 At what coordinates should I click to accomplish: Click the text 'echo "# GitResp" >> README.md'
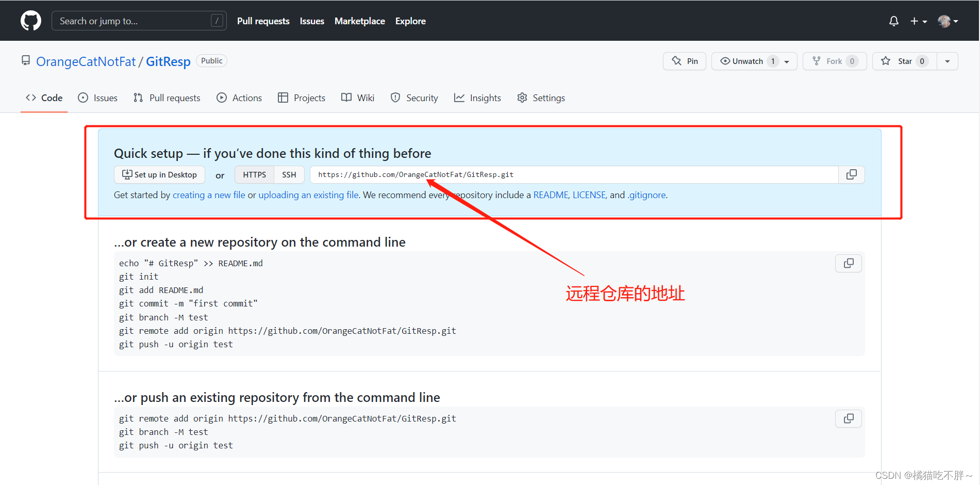[191, 263]
